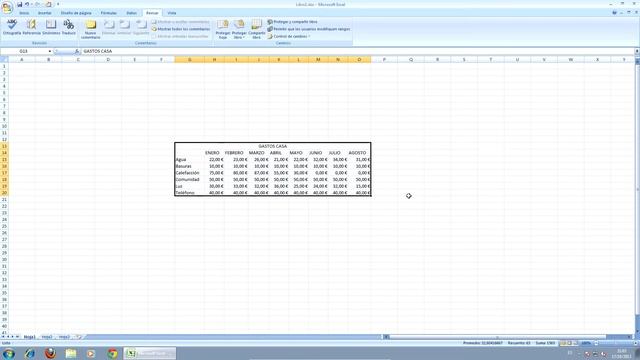
Task: Select the GASTOS CASA title cell
Action: 273,146
